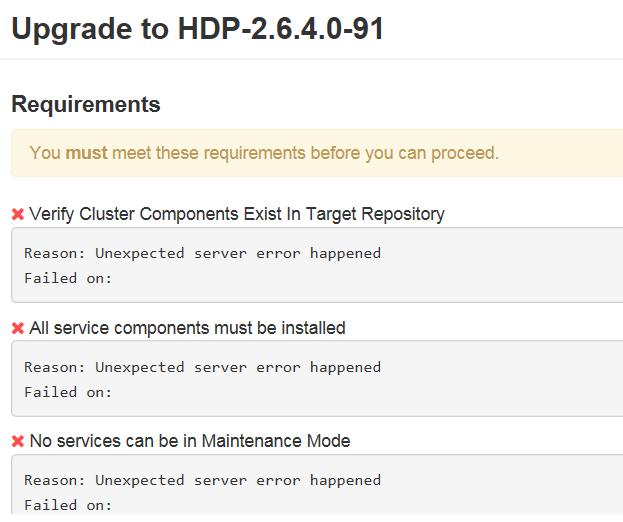This screenshot has width=623, height=522.
Task: Click Failed on line under Maintenance Mode check
Action: pos(68,505)
